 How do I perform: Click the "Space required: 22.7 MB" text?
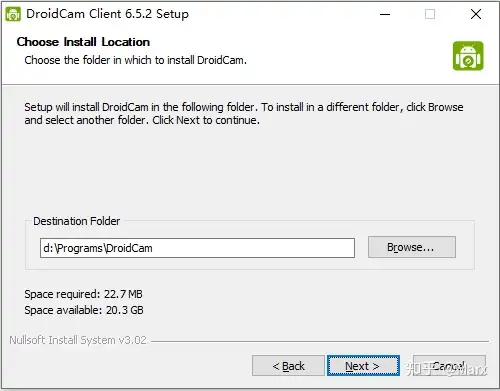click(83, 294)
